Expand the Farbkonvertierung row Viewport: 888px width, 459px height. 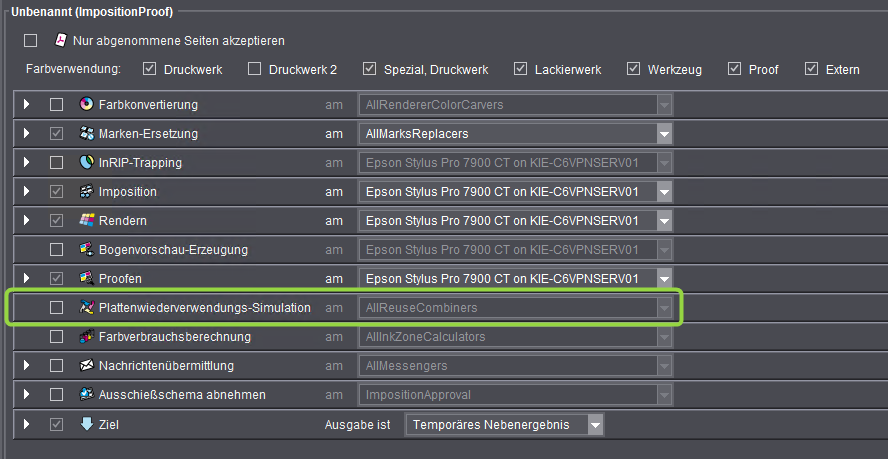tap(27, 105)
